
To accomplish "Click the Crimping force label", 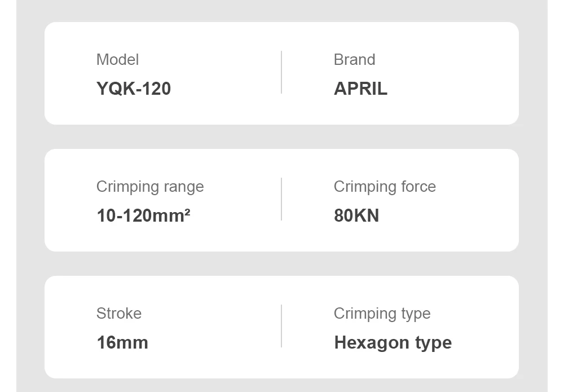I will 385,187.
